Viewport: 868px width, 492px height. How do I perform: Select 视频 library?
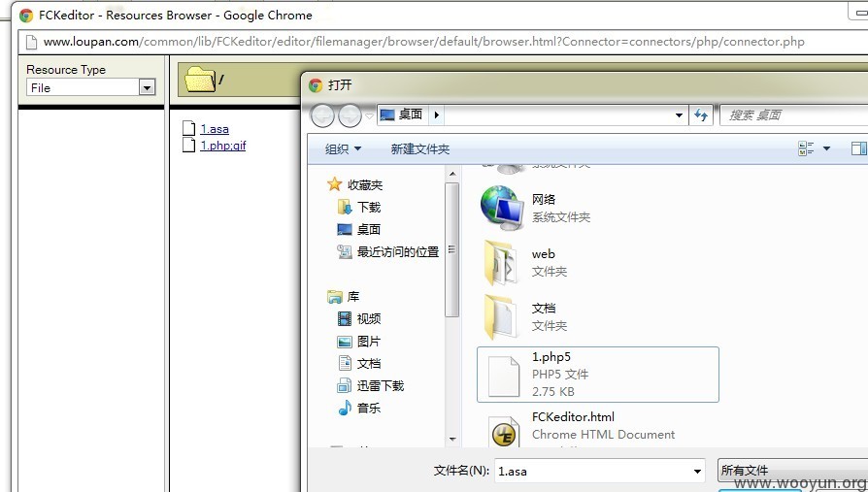tap(358, 318)
